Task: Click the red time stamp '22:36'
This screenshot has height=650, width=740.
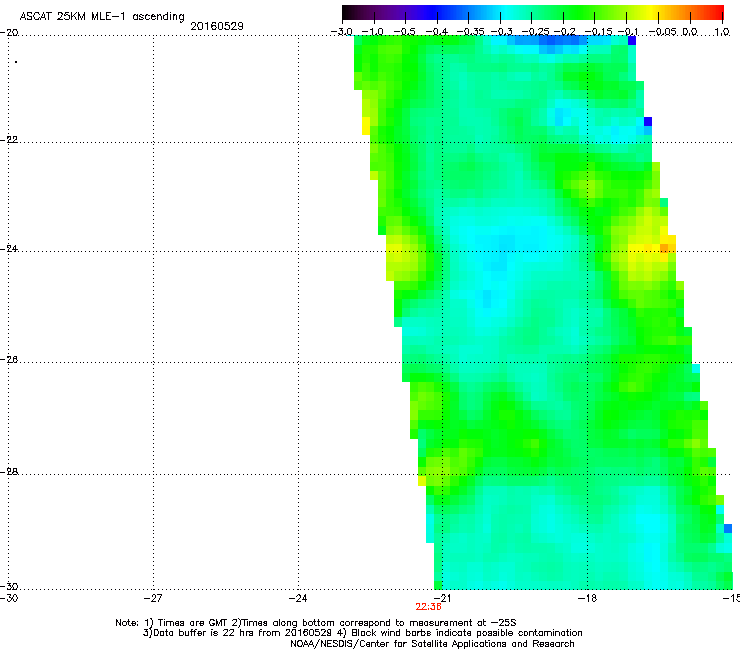Action: pos(429,607)
